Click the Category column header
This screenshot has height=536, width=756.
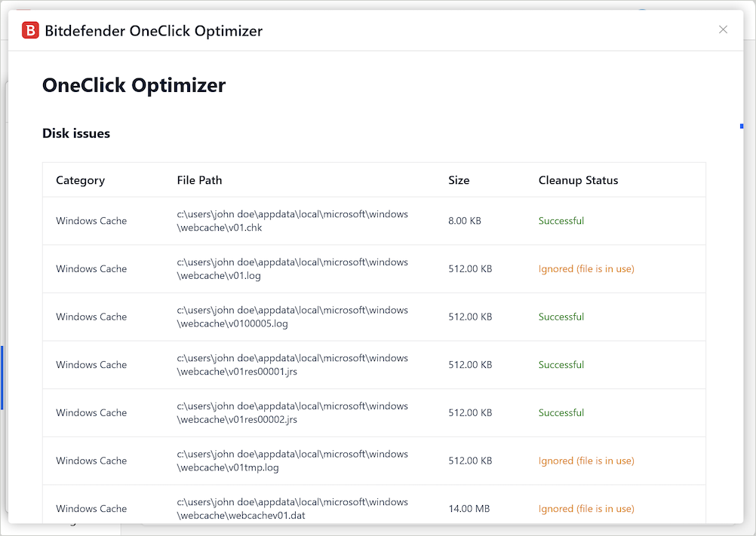click(80, 181)
